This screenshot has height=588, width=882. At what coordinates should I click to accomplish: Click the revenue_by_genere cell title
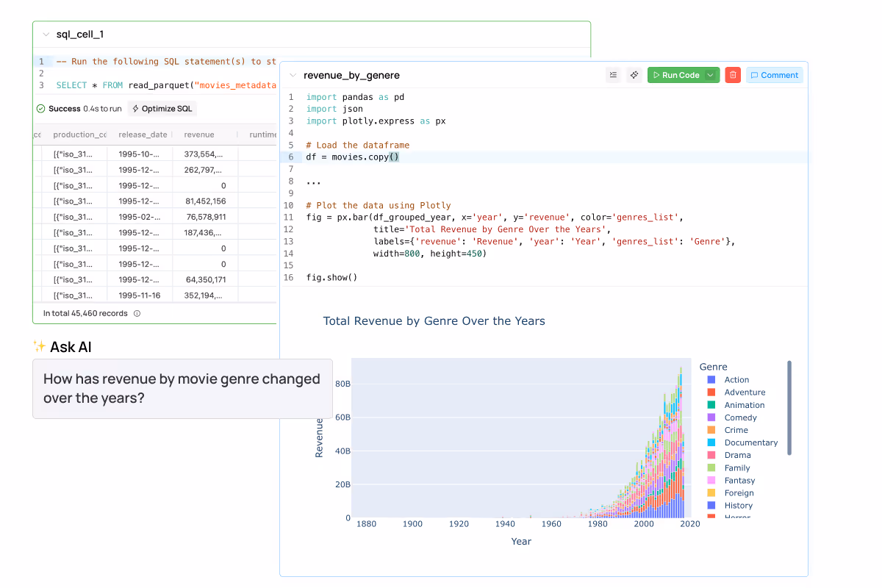click(x=351, y=75)
